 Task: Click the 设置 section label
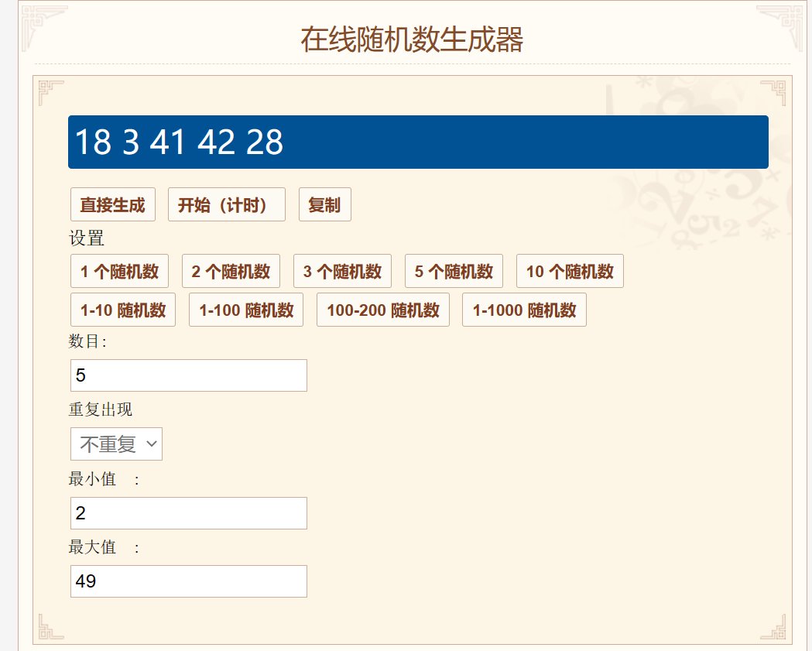pyautogui.click(x=87, y=238)
